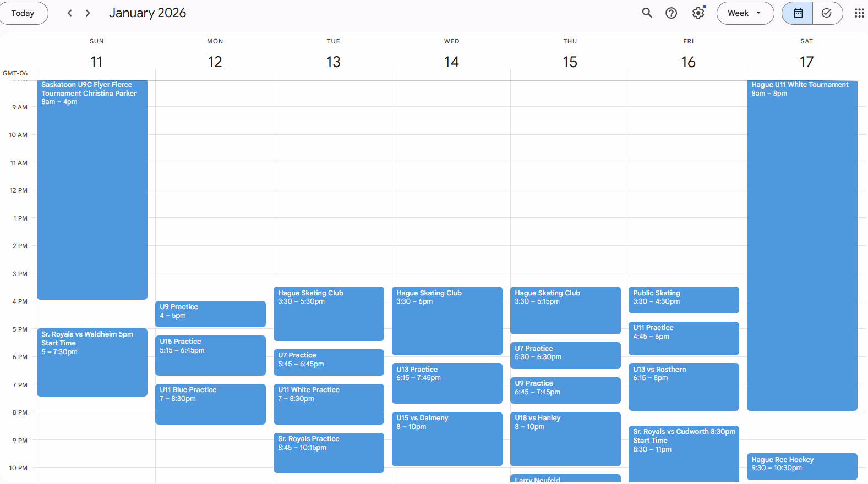The image size is (868, 484).
Task: Select Wednesday 14 date header
Action: (x=451, y=62)
